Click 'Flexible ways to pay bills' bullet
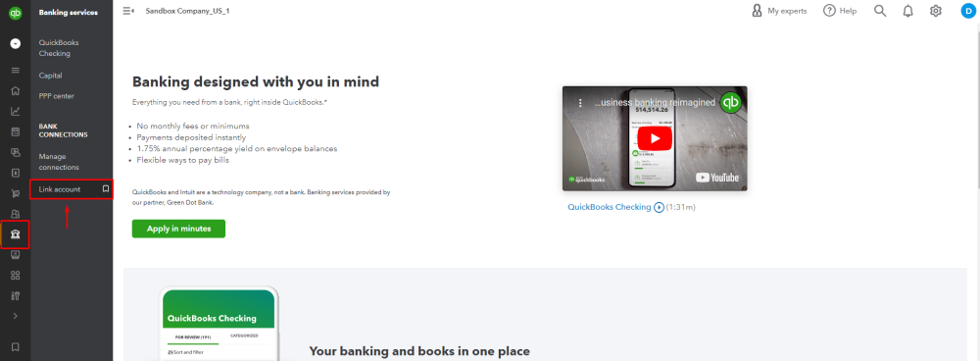The height and width of the screenshot is (361, 980). [x=183, y=160]
